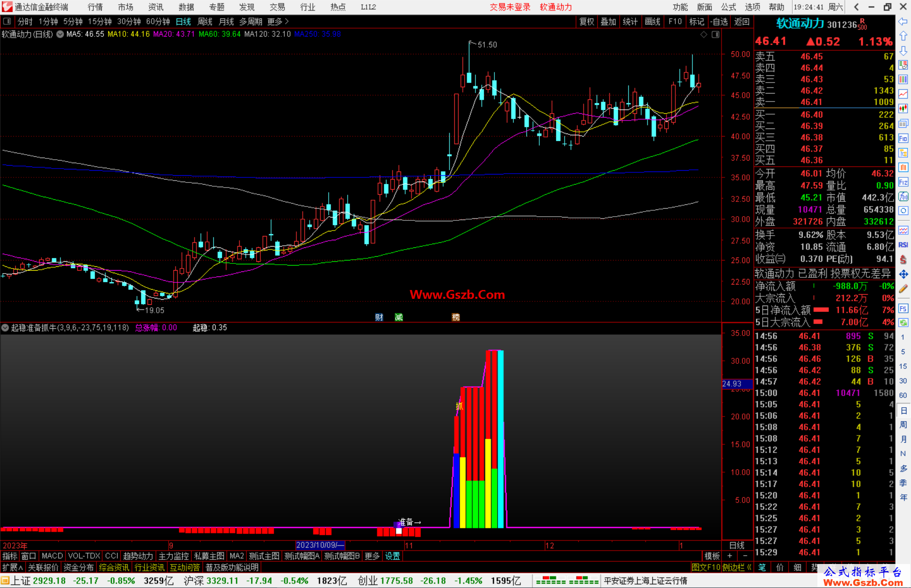
Task: Click the 榜 marker on the chart timeline
Action: tap(456, 317)
